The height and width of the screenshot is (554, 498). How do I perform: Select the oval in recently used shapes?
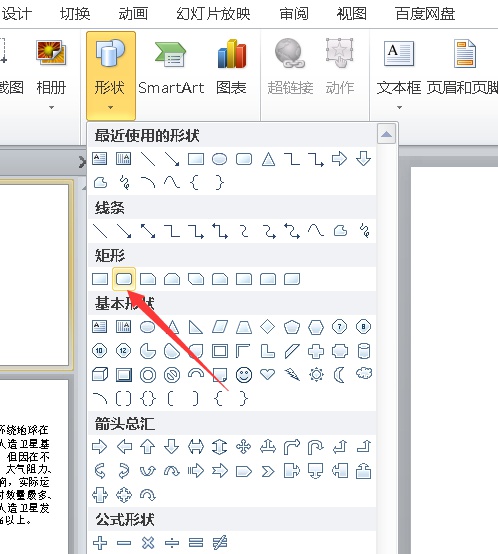[x=219, y=159]
